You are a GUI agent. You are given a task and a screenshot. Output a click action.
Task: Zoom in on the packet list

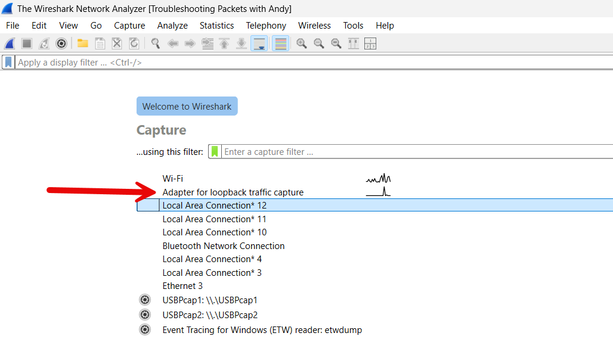tap(302, 43)
